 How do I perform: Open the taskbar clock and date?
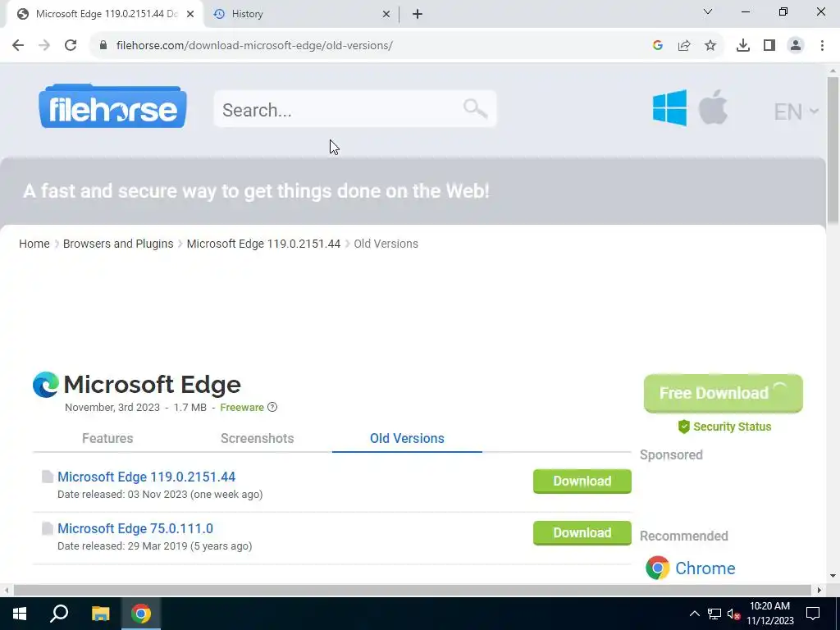769,614
